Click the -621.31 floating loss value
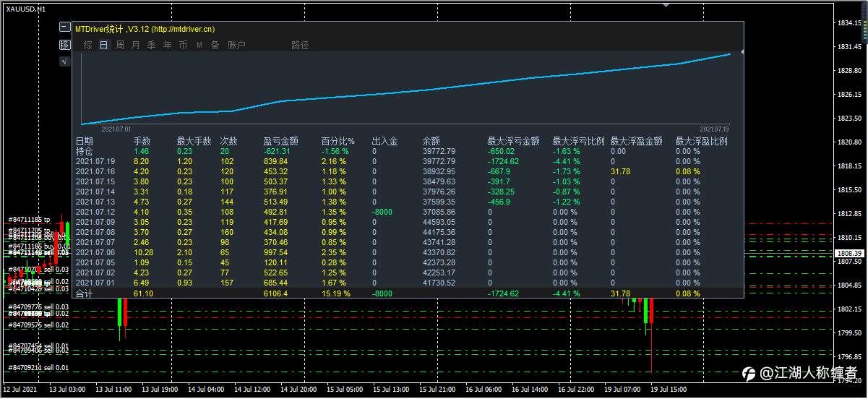868x399 pixels. tap(277, 152)
